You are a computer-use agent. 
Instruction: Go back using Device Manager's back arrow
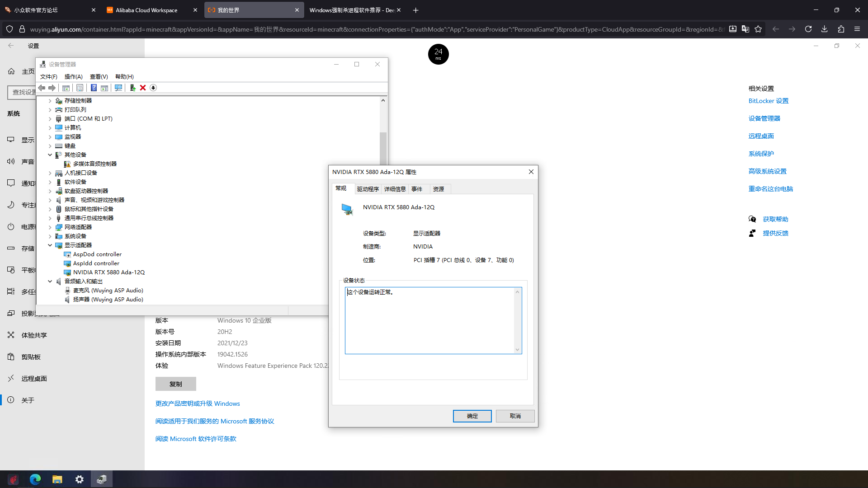click(42, 87)
